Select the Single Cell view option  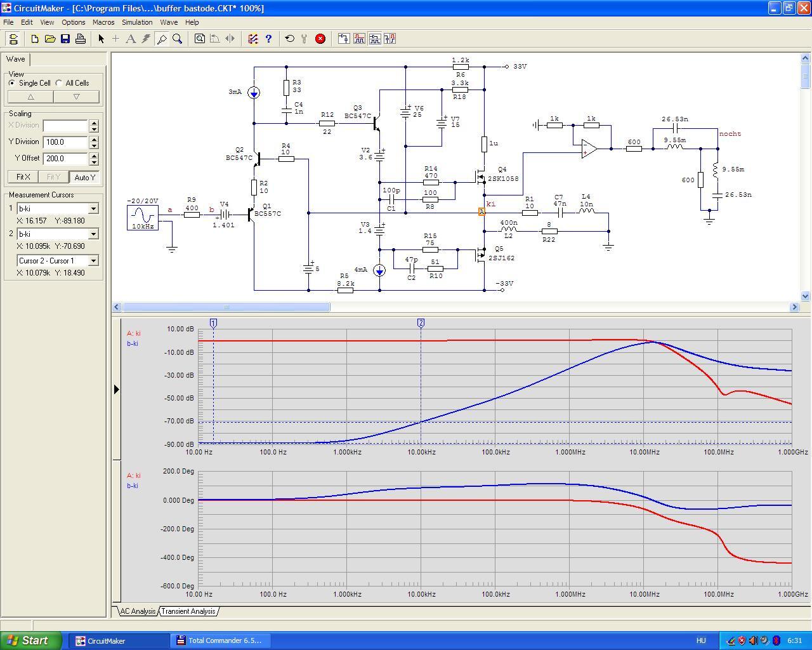(12, 83)
